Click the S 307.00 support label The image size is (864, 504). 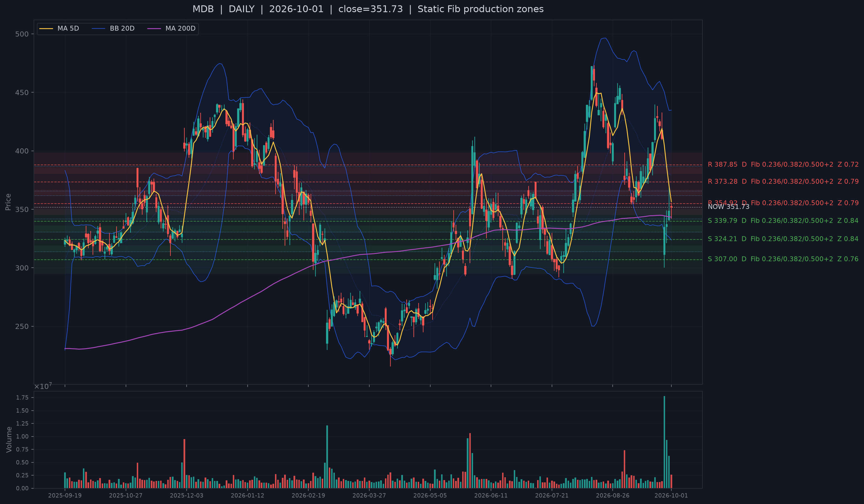(x=783, y=259)
